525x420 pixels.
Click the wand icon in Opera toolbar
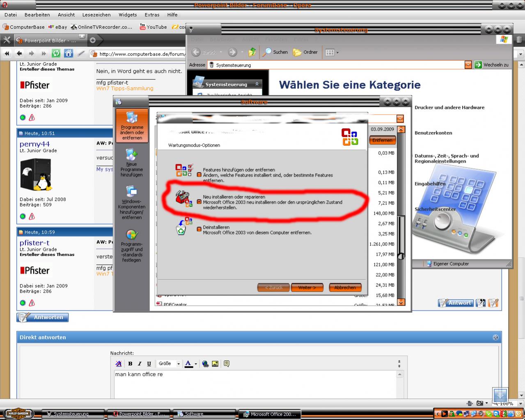click(x=81, y=53)
